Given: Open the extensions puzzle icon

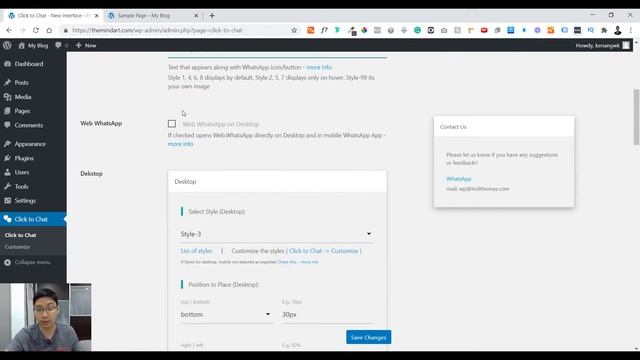Looking at the screenshot, I should point(604,30).
